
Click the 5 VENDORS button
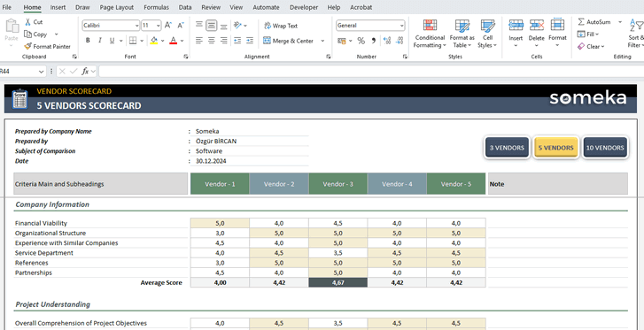tap(555, 148)
